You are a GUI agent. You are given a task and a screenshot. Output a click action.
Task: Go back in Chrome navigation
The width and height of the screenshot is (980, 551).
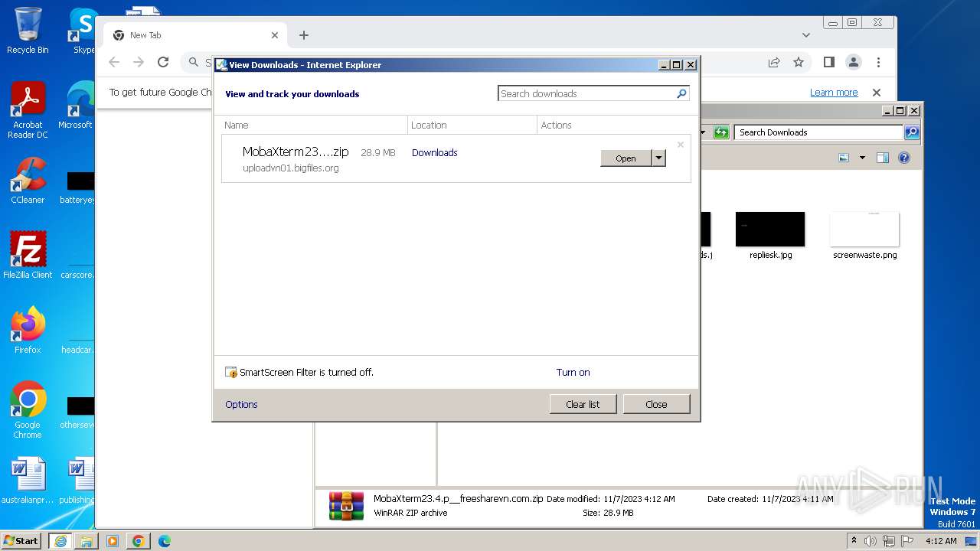coord(114,62)
